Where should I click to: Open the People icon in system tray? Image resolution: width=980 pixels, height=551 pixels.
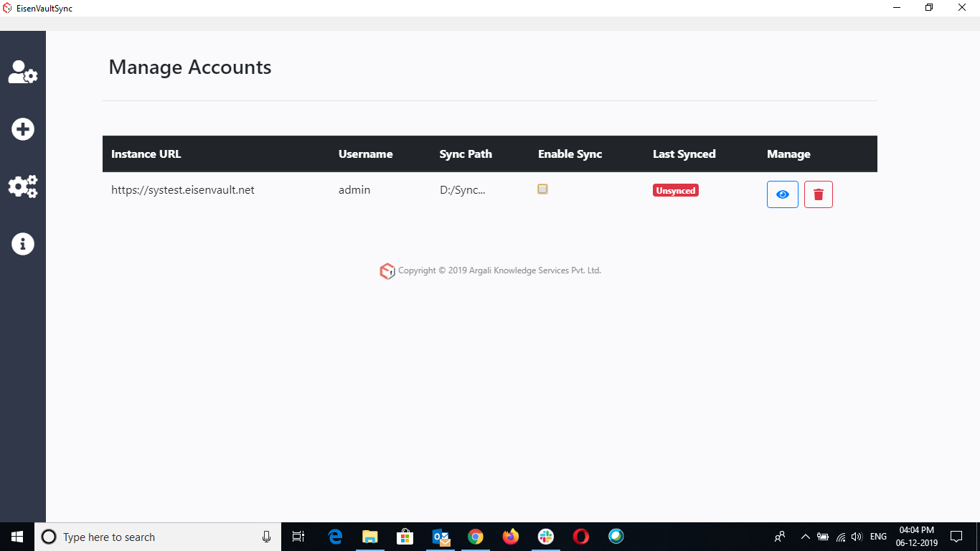click(780, 537)
